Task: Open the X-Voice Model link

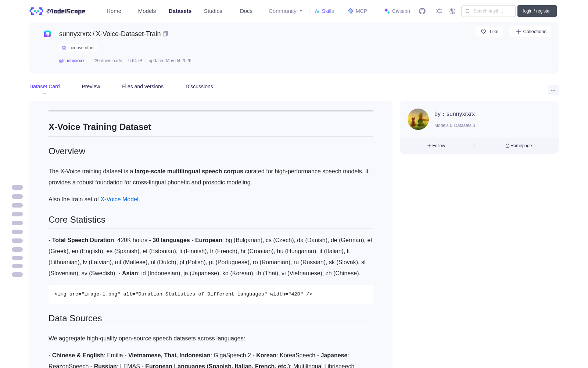Action: tap(119, 199)
